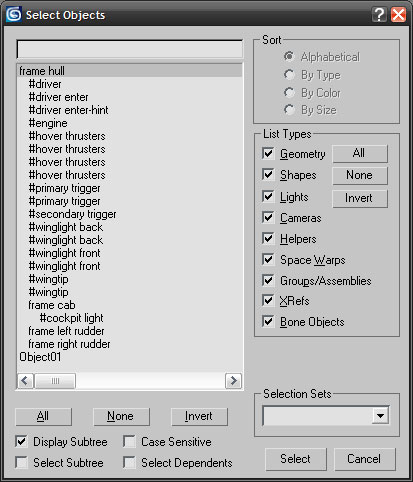Click the Invert button under List Types

click(359, 198)
